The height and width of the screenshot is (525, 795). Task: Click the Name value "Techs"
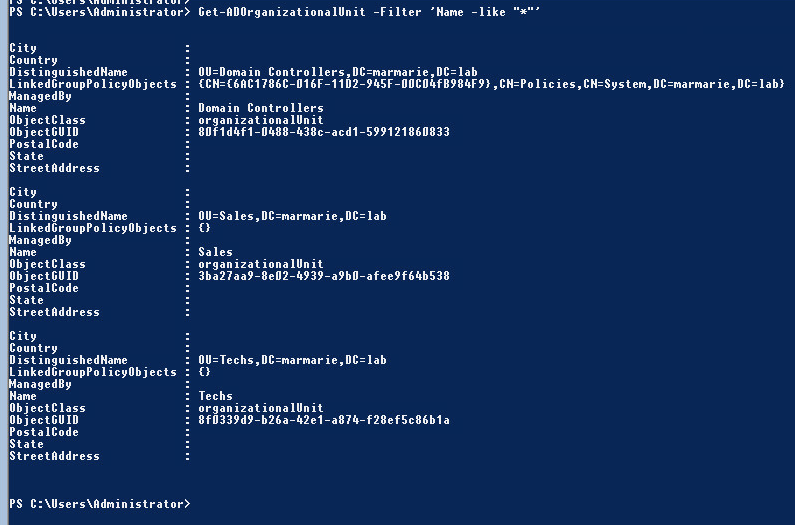click(216, 396)
